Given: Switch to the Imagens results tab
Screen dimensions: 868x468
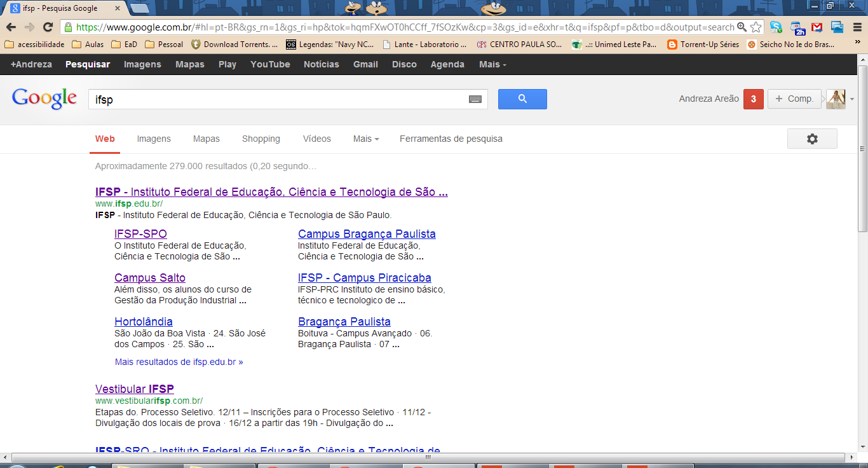Looking at the screenshot, I should pos(154,139).
